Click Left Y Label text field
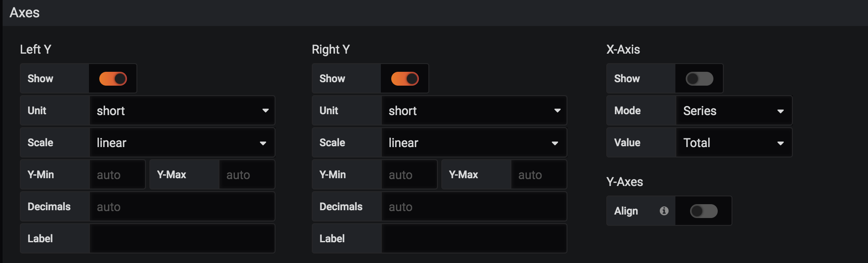868x263 pixels. [x=182, y=239]
